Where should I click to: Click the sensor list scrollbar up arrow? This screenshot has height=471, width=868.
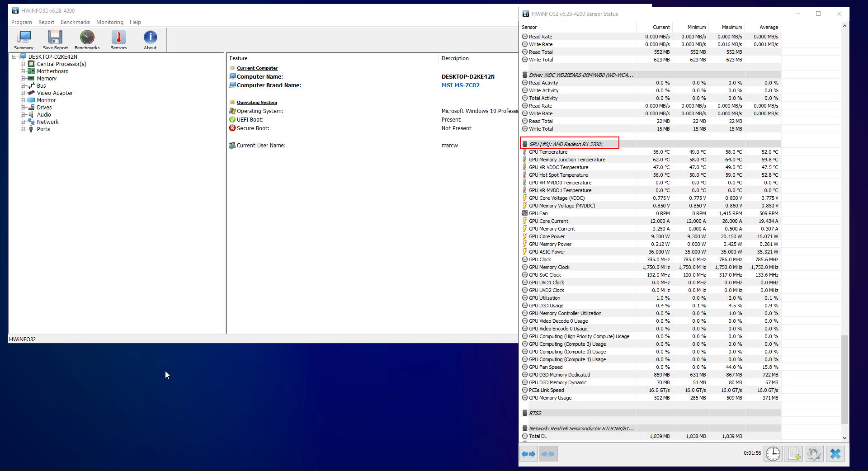click(x=844, y=26)
